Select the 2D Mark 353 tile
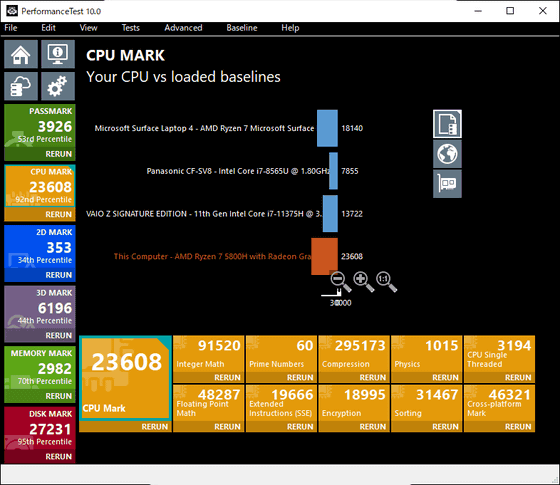560x485 pixels. click(x=40, y=247)
